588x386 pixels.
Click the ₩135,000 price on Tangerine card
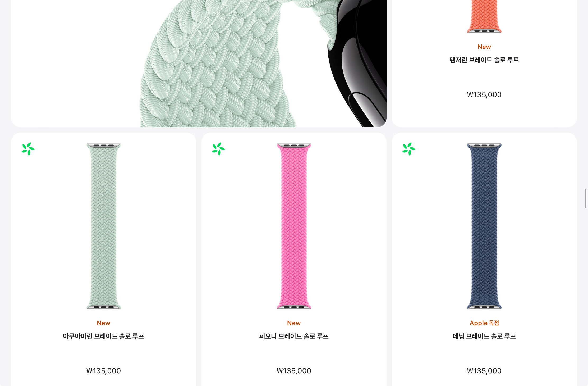pos(484,95)
